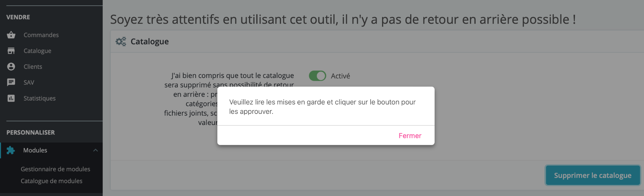Click the gears icon beside Catalogue heading
Image resolution: width=644 pixels, height=196 pixels.
pyautogui.click(x=121, y=41)
